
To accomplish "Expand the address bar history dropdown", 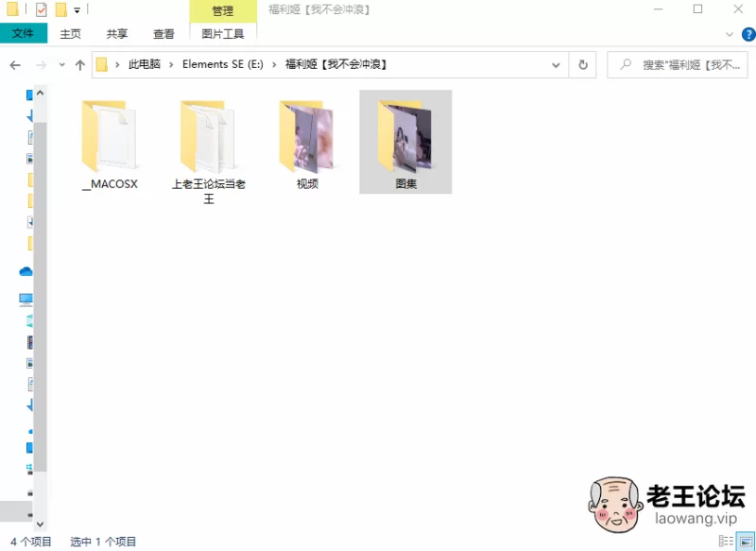I will point(557,65).
